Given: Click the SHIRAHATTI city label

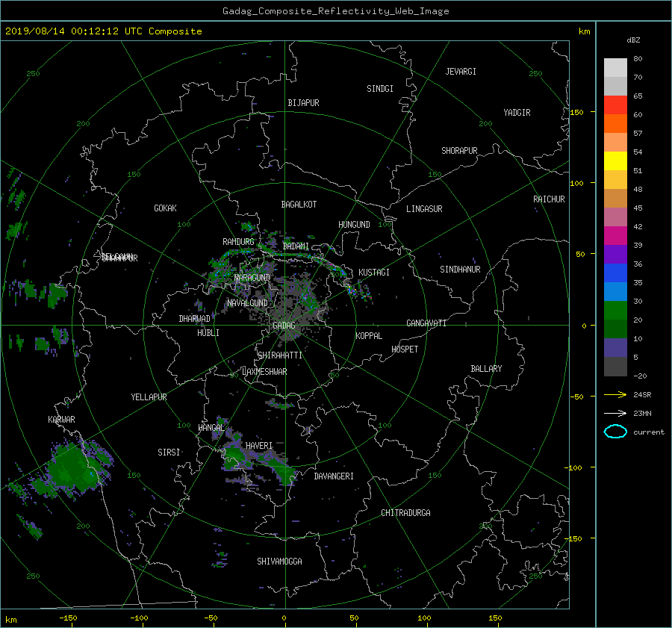Looking at the screenshot, I should tap(280, 355).
